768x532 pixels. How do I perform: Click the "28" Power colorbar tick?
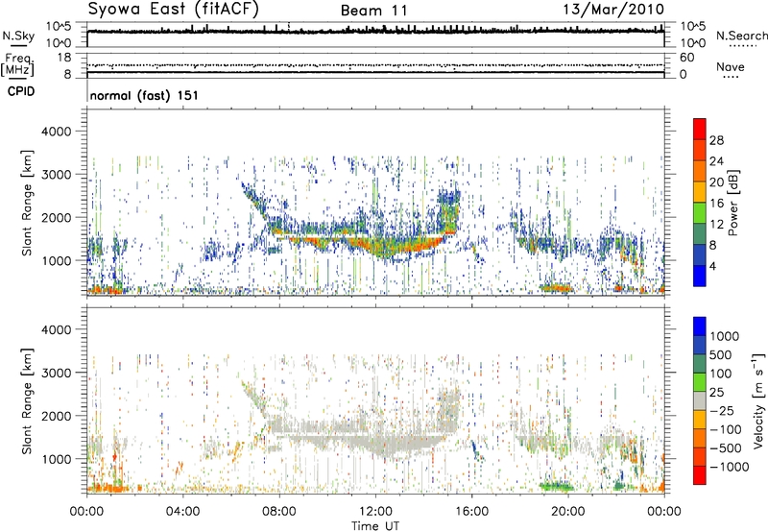(x=716, y=140)
